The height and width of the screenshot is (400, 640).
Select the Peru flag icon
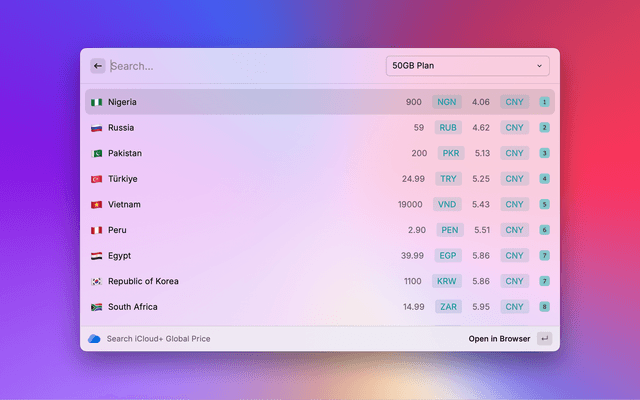coord(97,230)
